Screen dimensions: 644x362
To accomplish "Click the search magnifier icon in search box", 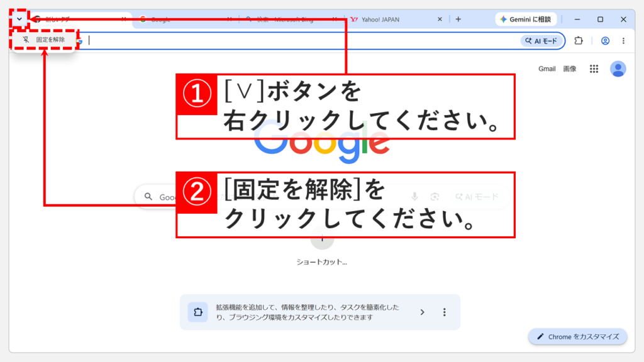I will tap(148, 197).
